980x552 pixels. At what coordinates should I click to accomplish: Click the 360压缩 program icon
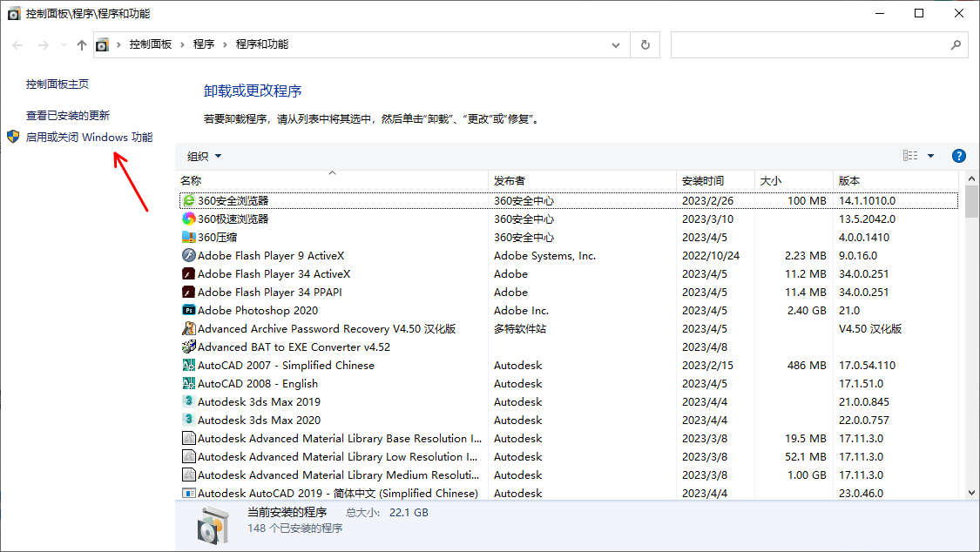click(188, 237)
